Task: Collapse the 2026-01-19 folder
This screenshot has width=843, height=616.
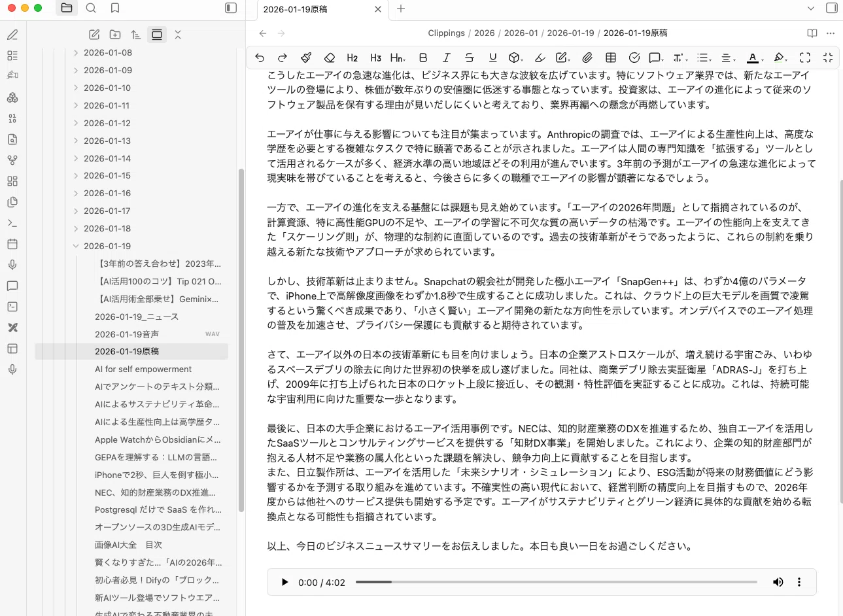Action: 76,246
